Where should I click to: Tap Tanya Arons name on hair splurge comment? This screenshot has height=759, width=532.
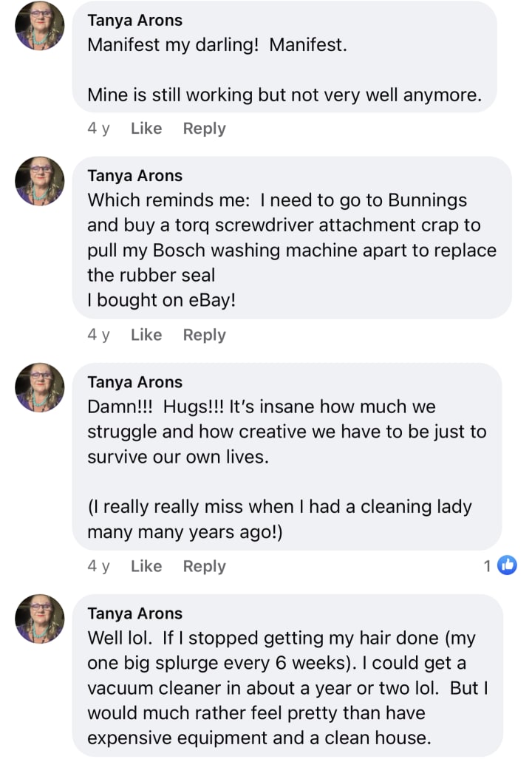[x=134, y=613]
